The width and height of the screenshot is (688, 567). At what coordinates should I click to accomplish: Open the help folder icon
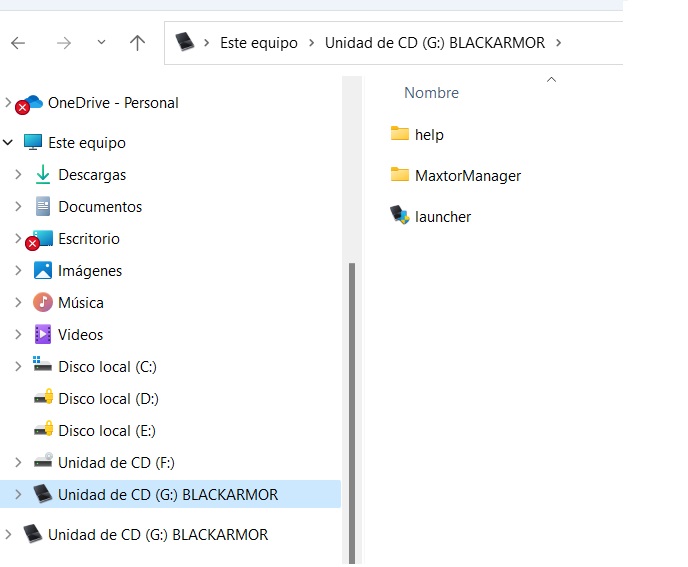pyautogui.click(x=400, y=134)
